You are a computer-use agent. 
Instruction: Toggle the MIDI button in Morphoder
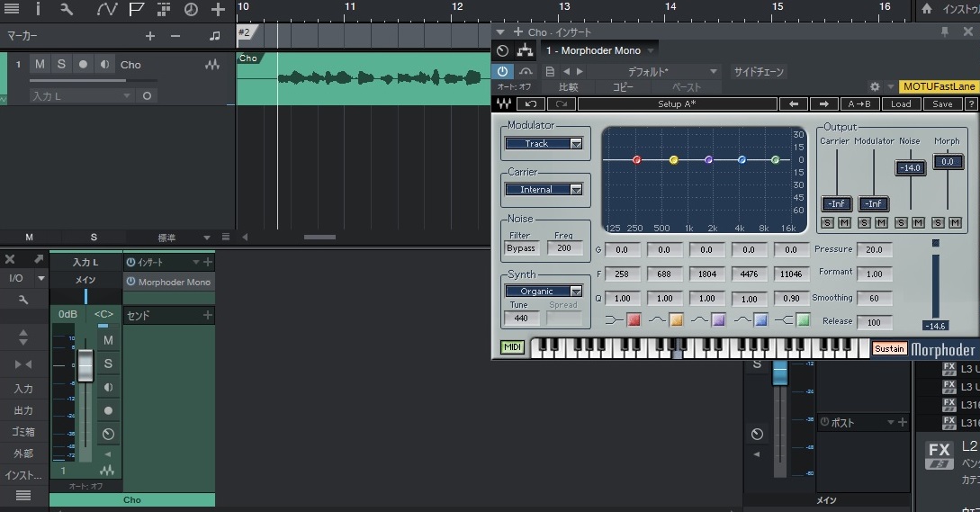(513, 347)
